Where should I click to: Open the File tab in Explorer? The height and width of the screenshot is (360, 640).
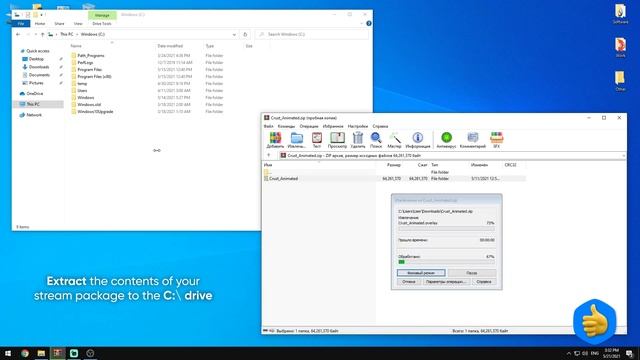click(21, 24)
